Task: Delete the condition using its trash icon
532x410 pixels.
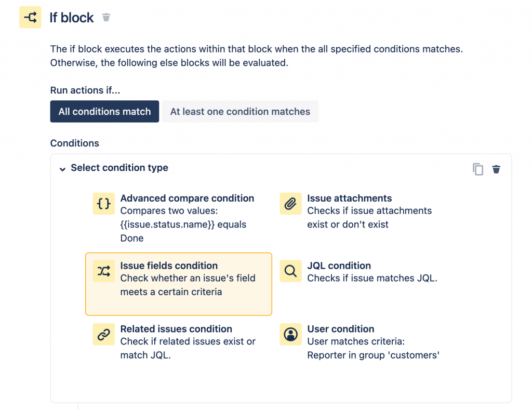Action: [496, 169]
